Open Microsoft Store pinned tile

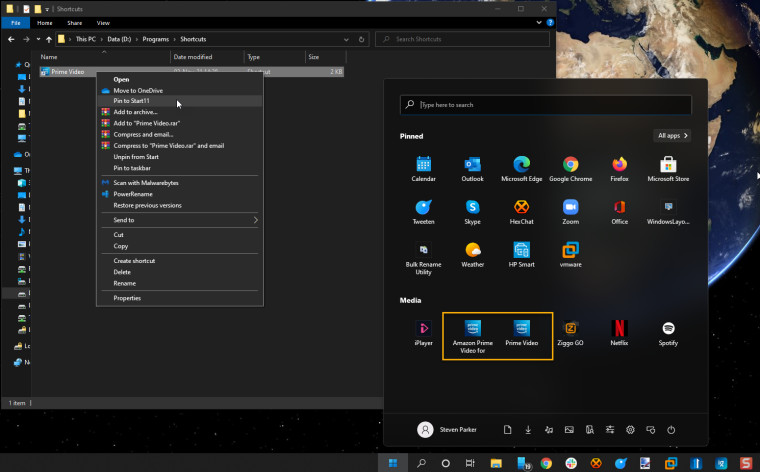(x=668, y=169)
